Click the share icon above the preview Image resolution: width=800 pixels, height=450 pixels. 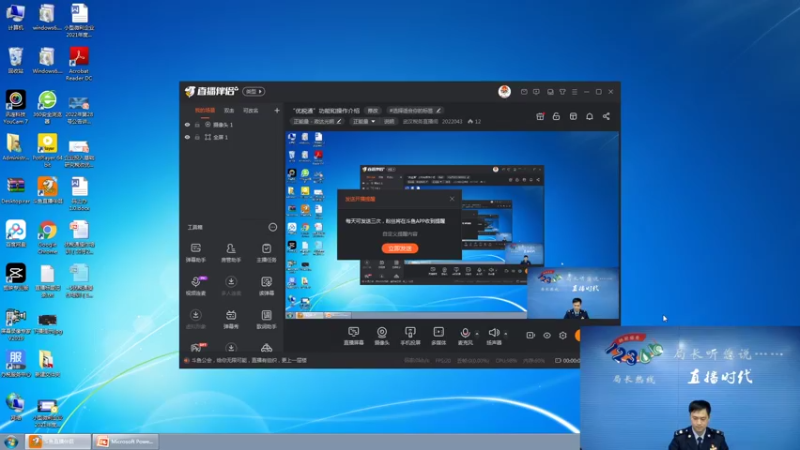click(606, 116)
